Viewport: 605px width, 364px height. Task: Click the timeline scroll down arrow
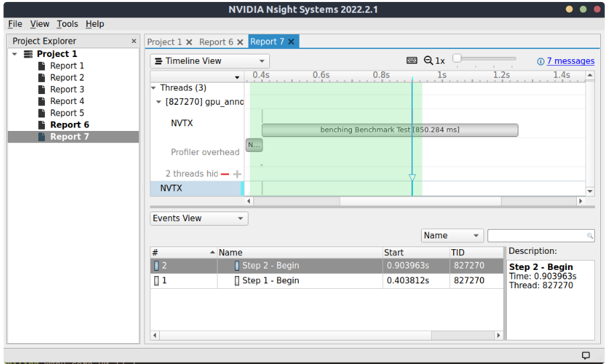tap(590, 191)
